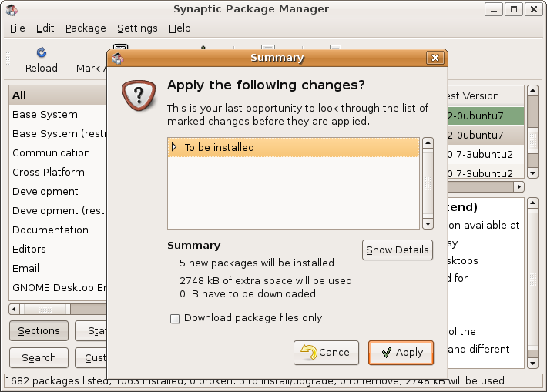Select Base System (restricted) section
547x392 pixels.
[x=59, y=133]
